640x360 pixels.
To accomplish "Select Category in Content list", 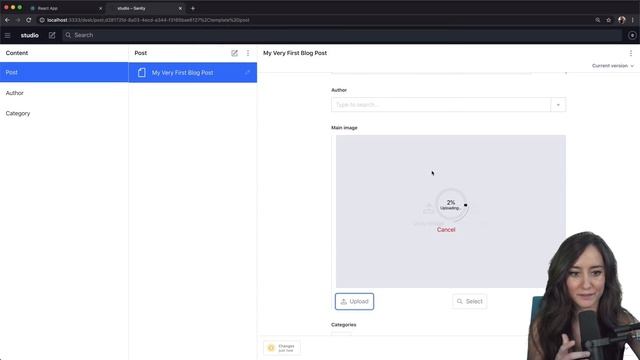I will (x=64, y=113).
